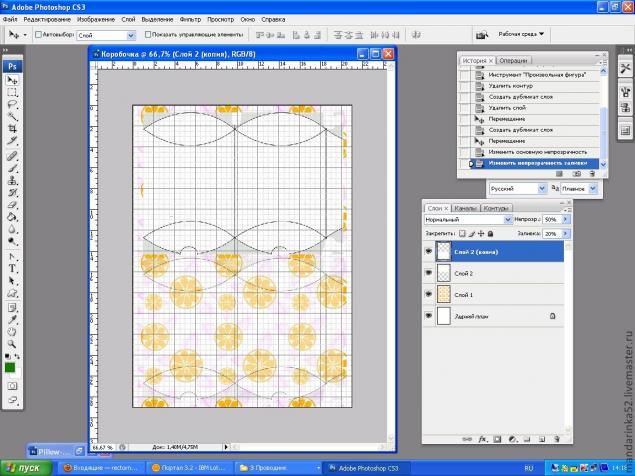Select the Magic Wand tool
This screenshot has height=476, width=635.
tap(13, 117)
